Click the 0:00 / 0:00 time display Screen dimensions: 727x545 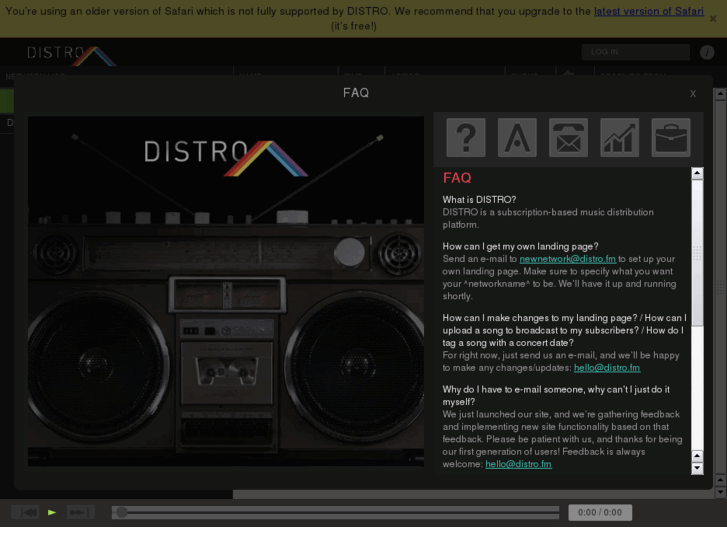click(x=599, y=513)
